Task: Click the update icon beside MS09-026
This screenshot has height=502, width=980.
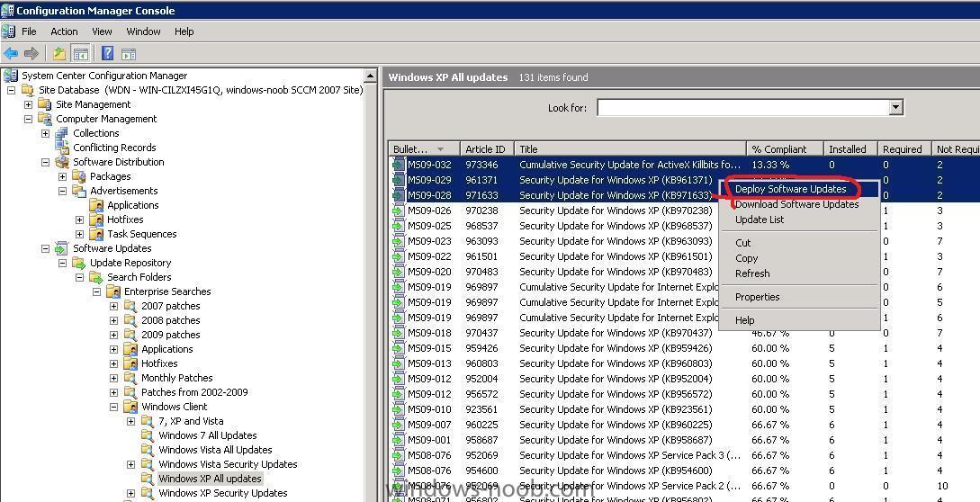Action: [398, 211]
